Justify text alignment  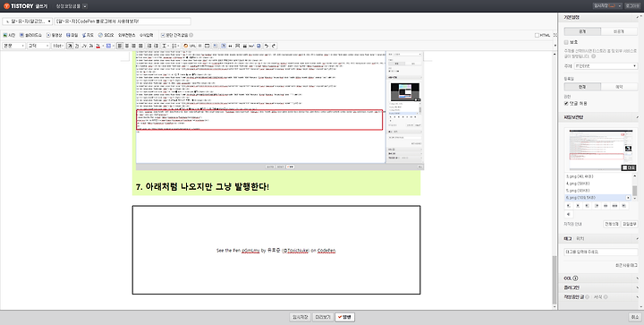click(x=140, y=46)
